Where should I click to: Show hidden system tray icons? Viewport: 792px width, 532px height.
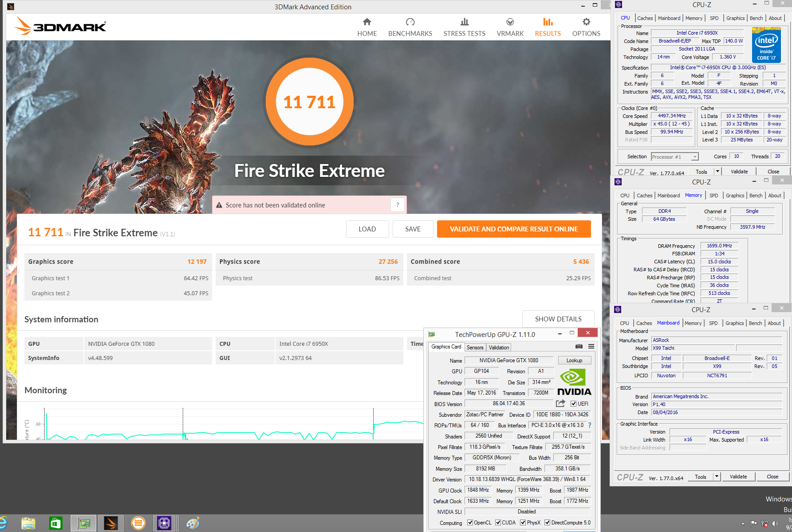pyautogui.click(x=743, y=524)
